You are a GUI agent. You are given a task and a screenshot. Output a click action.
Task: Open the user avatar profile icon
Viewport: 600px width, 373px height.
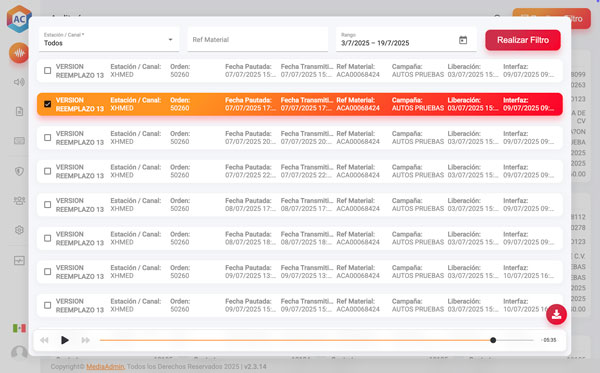(x=19, y=352)
